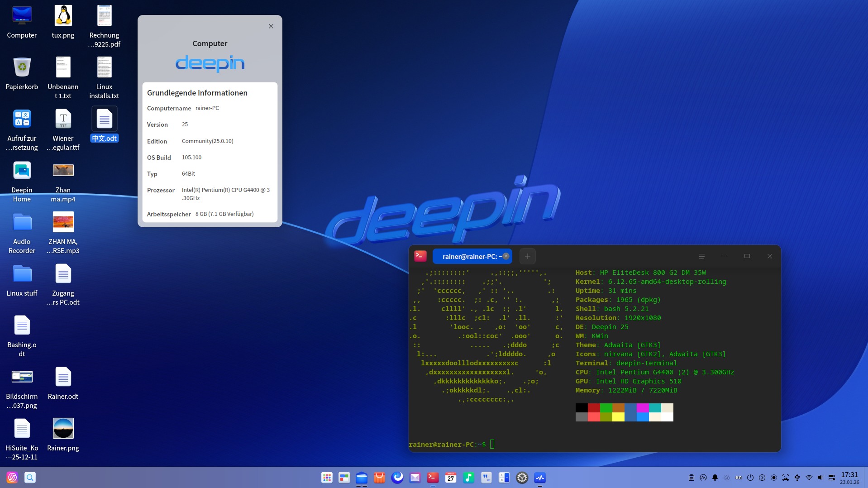Image resolution: width=868 pixels, height=488 pixels.
Task: Close the Computer information dialog
Action: [271, 26]
